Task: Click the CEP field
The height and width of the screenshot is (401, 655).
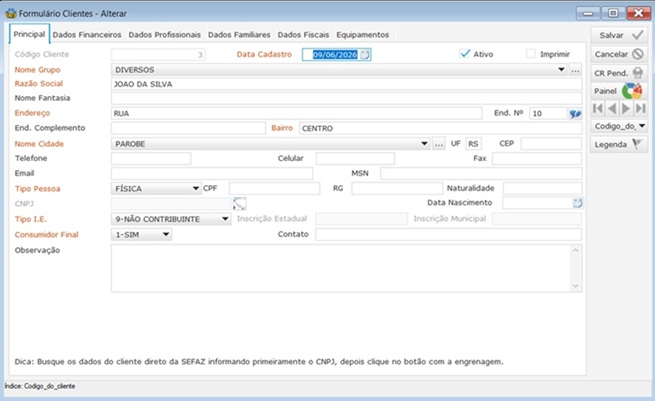Action: click(x=551, y=144)
